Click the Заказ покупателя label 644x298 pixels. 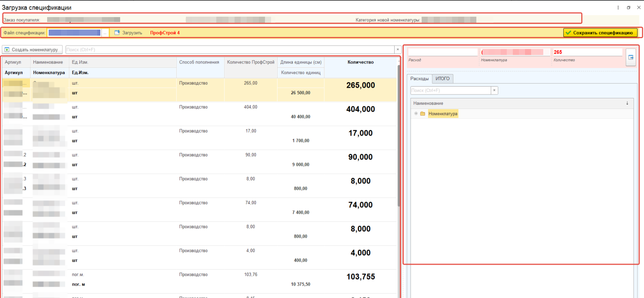click(22, 20)
